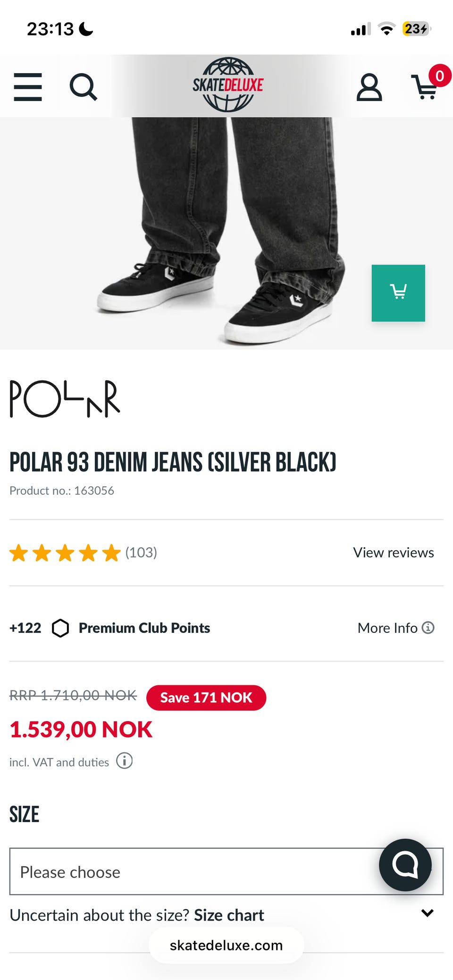Tap the (103) review count

pos(141,552)
